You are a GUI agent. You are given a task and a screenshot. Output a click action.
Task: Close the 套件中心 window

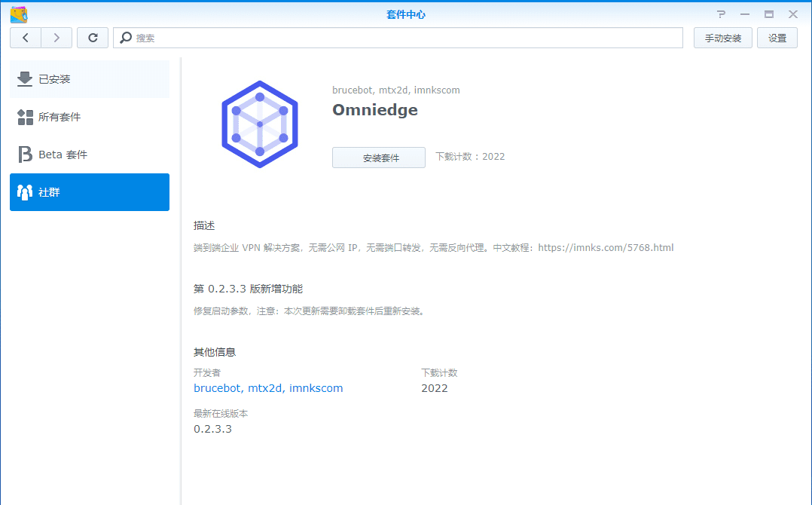[793, 14]
